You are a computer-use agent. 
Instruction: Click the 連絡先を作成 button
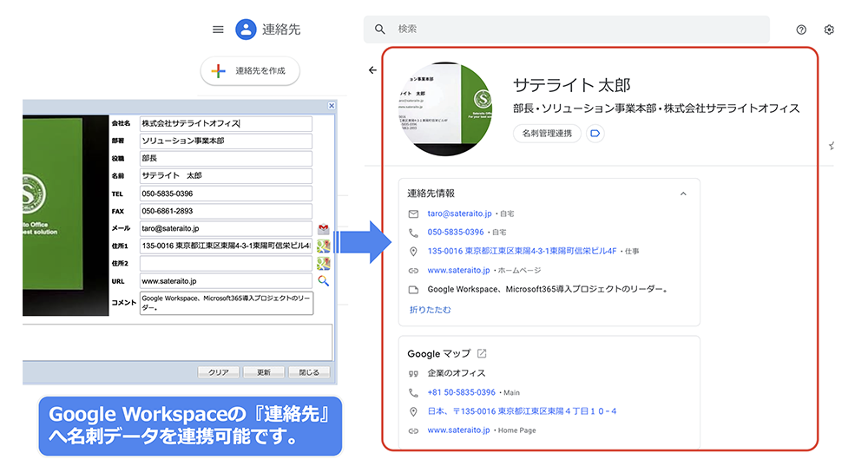[250, 71]
